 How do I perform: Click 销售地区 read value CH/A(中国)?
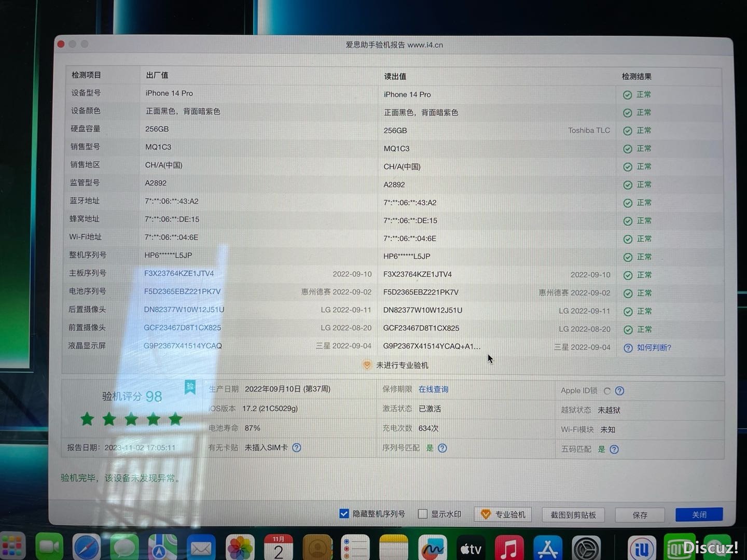click(402, 166)
